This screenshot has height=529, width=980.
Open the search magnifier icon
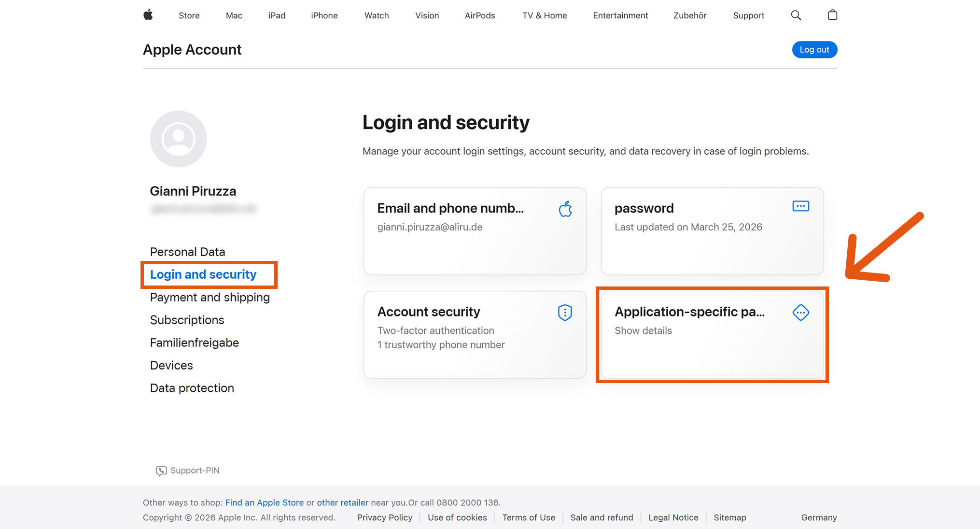tap(796, 15)
